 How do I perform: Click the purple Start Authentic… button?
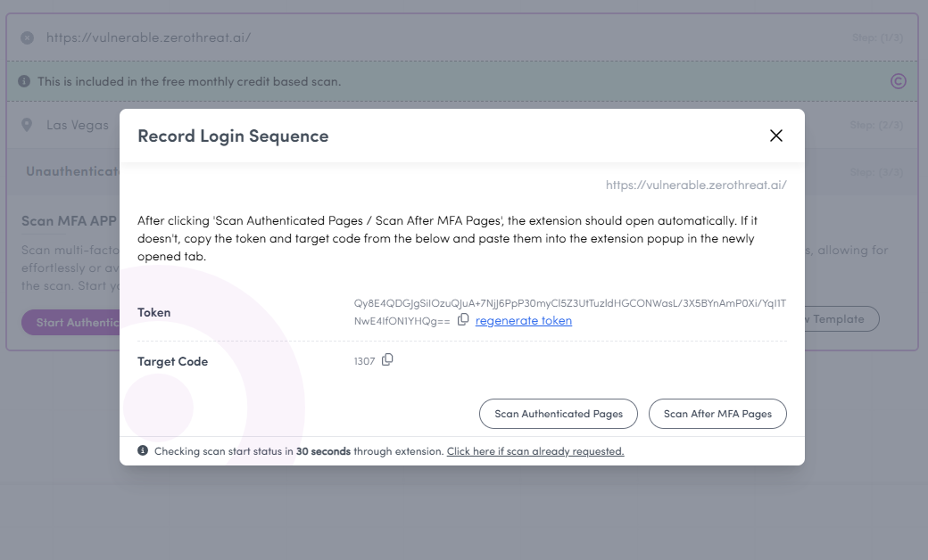pyautogui.click(x=71, y=322)
